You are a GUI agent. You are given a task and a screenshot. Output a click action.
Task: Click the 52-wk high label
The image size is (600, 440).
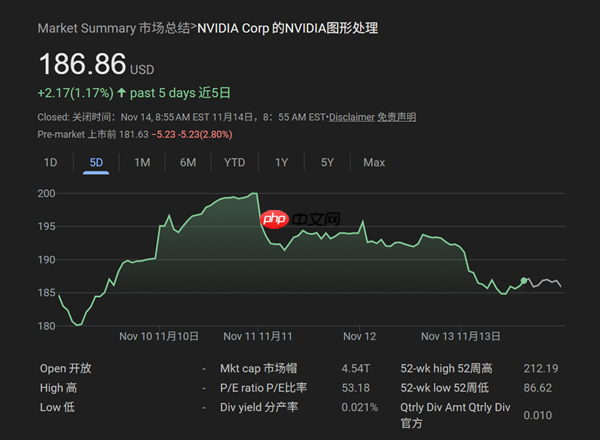pyautogui.click(x=446, y=368)
